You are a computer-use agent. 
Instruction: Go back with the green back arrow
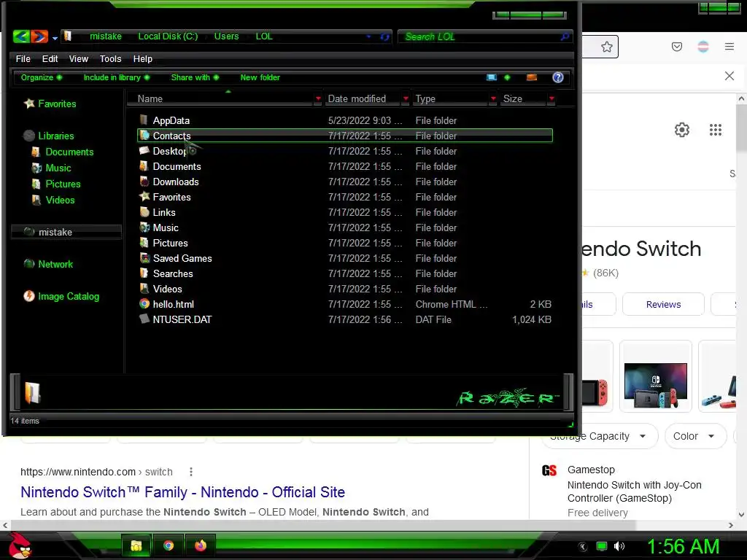[x=21, y=36]
